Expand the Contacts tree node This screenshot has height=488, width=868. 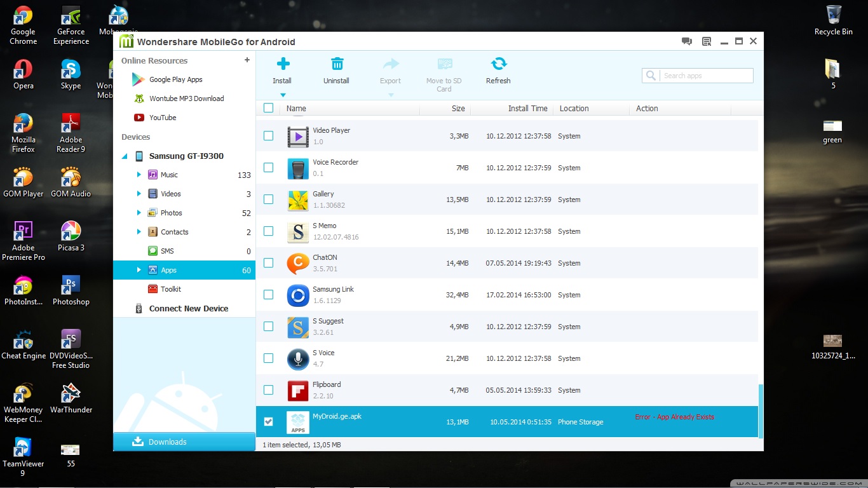[x=139, y=232]
